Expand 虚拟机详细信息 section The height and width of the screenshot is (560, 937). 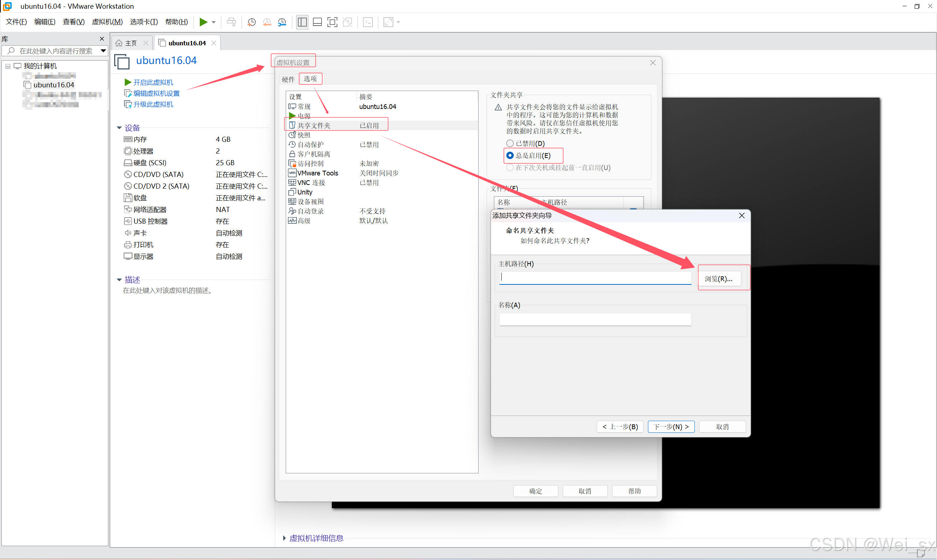coord(284,538)
